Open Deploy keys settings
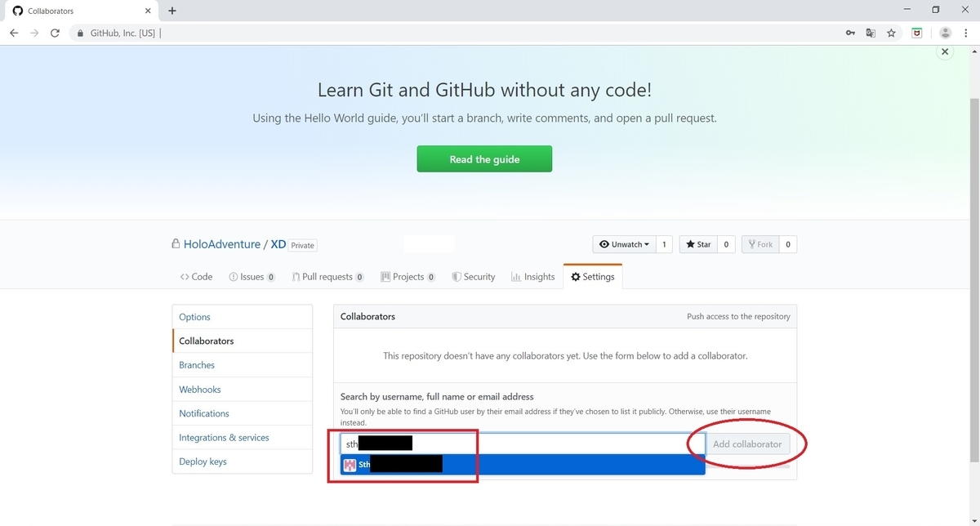 pos(243,461)
